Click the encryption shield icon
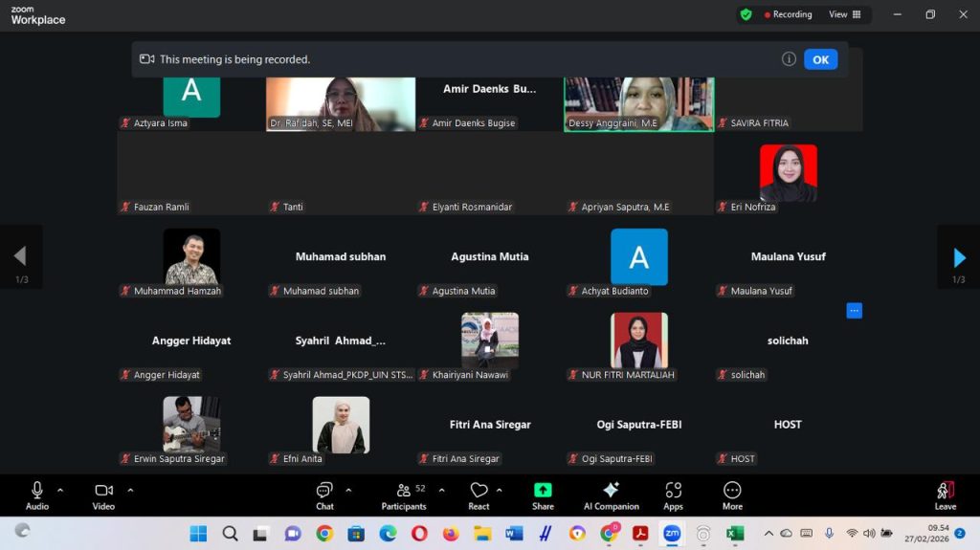This screenshot has width=980, height=550. click(746, 14)
